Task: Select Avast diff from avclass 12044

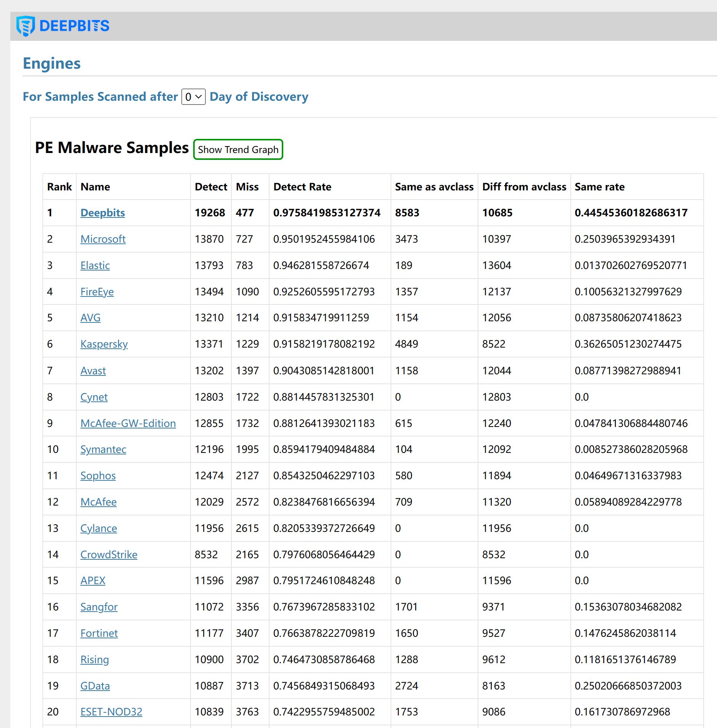Action: 497,371
